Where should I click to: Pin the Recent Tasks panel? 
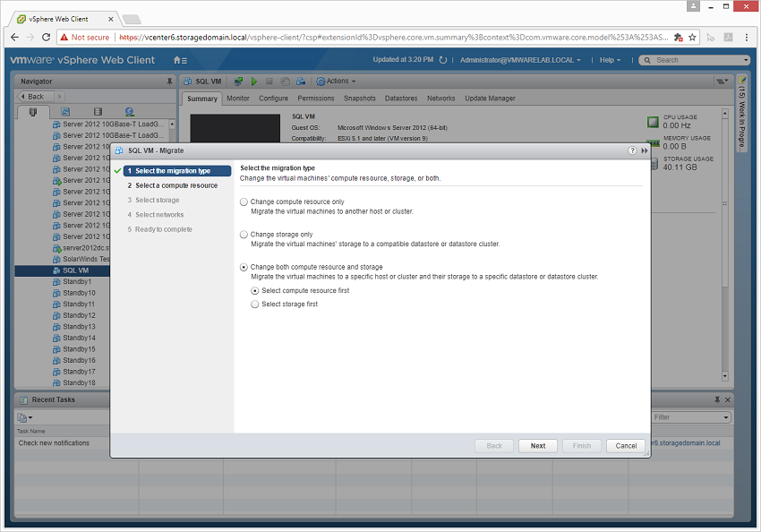point(717,399)
